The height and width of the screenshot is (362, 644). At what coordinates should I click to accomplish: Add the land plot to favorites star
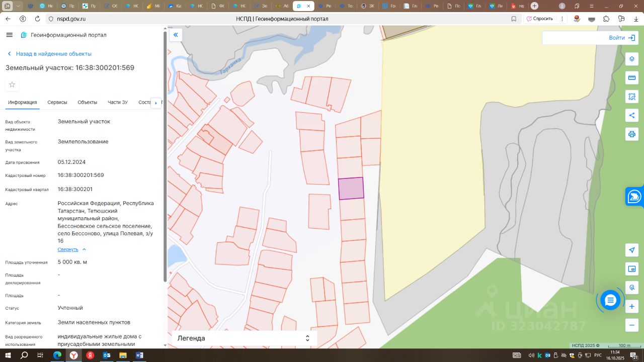pos(12,84)
